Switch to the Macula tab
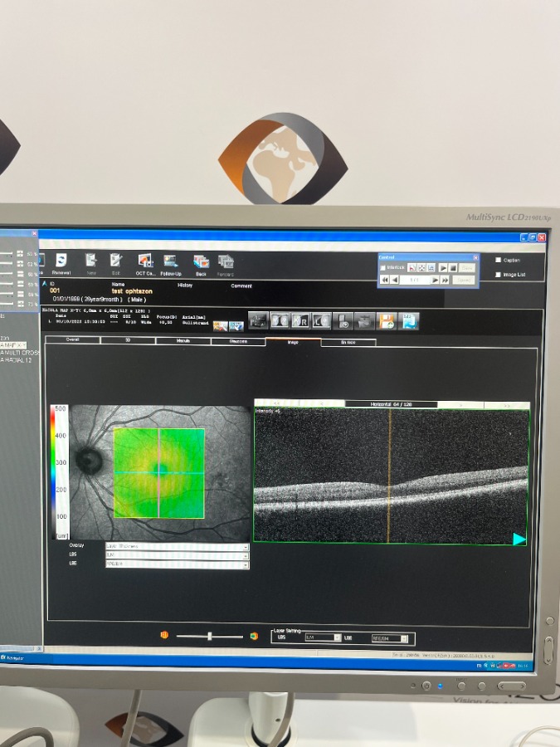The width and height of the screenshot is (560, 747). pyautogui.click(x=183, y=341)
